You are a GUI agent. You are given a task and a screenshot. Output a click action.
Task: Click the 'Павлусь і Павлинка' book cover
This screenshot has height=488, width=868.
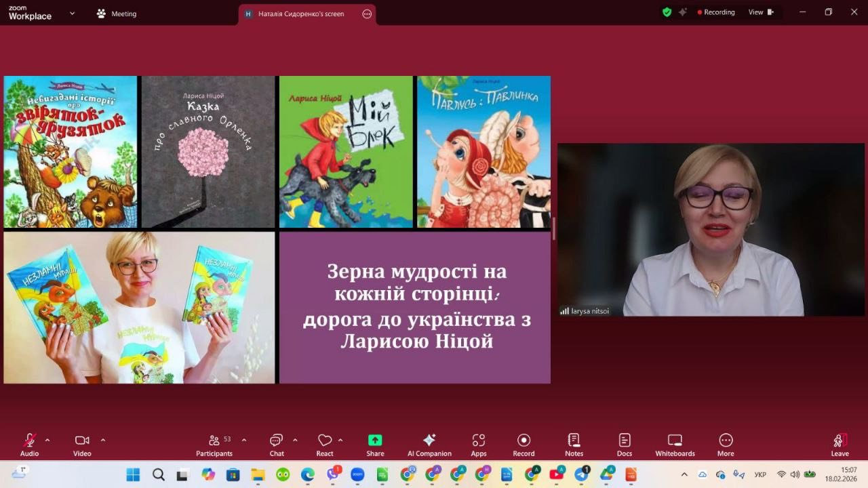tap(484, 152)
